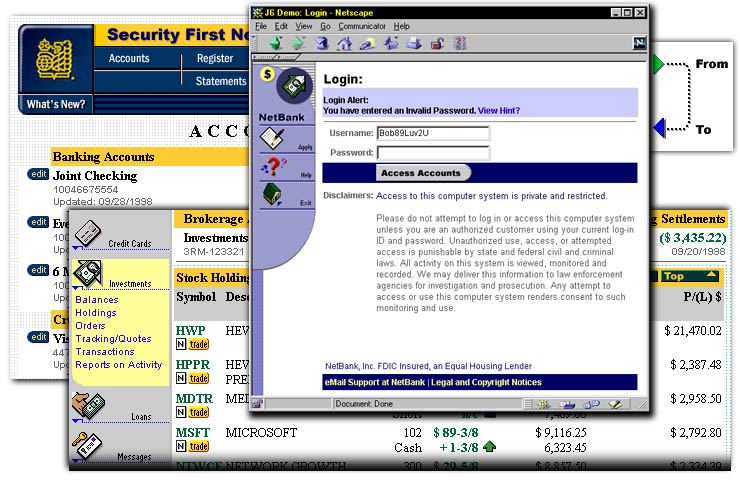Click the Access Accounts button
Image resolution: width=740 pixels, height=480 pixels.
[423, 173]
